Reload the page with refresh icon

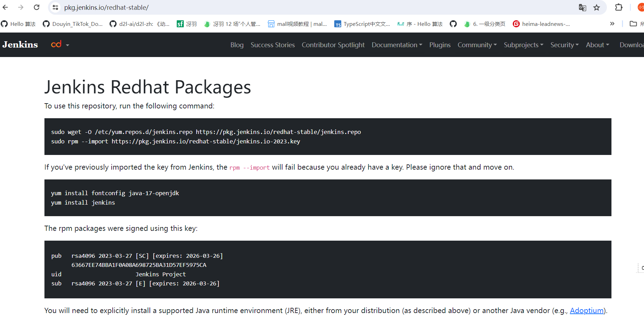pyautogui.click(x=36, y=7)
